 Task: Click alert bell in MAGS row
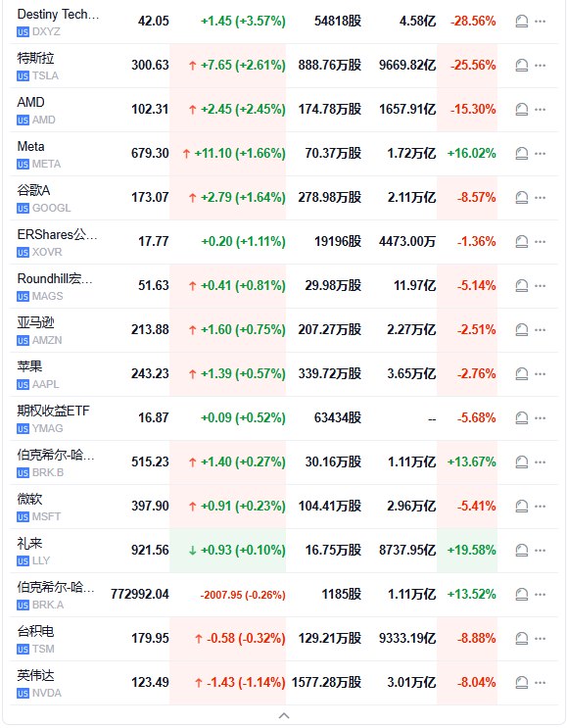[x=522, y=286]
